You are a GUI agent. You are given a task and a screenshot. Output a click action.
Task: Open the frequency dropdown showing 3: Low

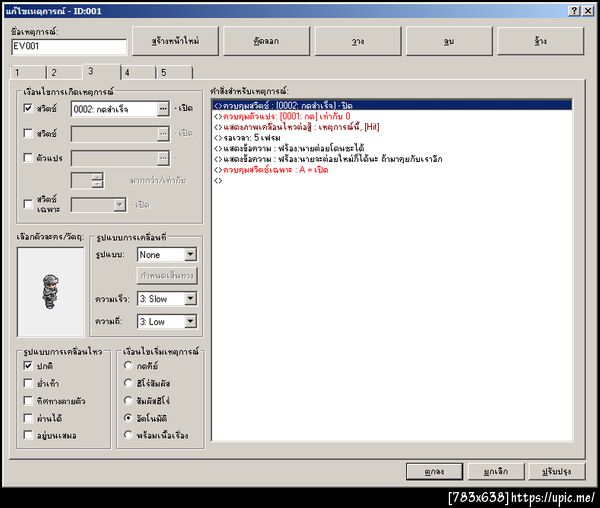(x=190, y=321)
